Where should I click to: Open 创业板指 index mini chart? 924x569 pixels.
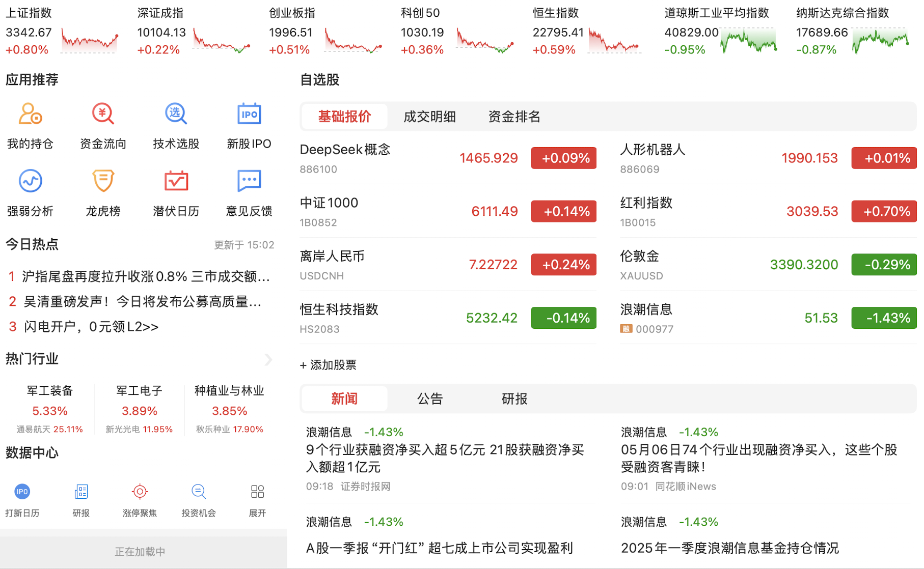[353, 41]
